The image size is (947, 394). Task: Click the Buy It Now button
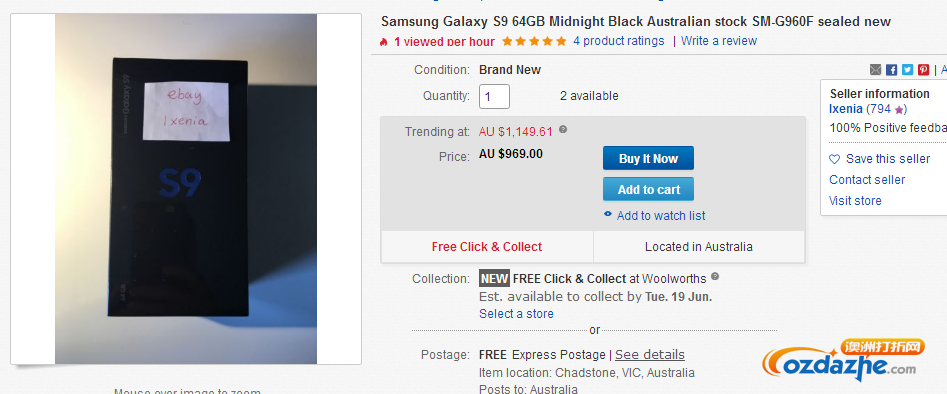tap(648, 158)
